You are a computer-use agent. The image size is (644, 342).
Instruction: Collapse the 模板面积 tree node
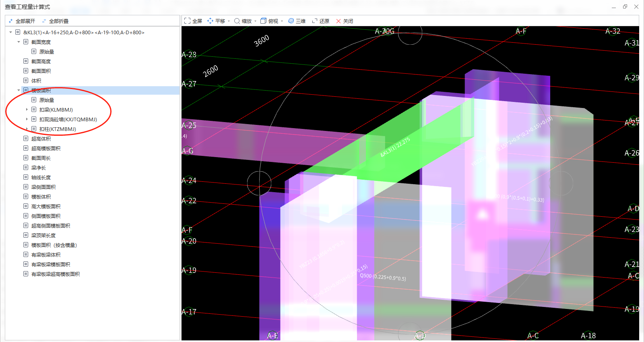19,90
